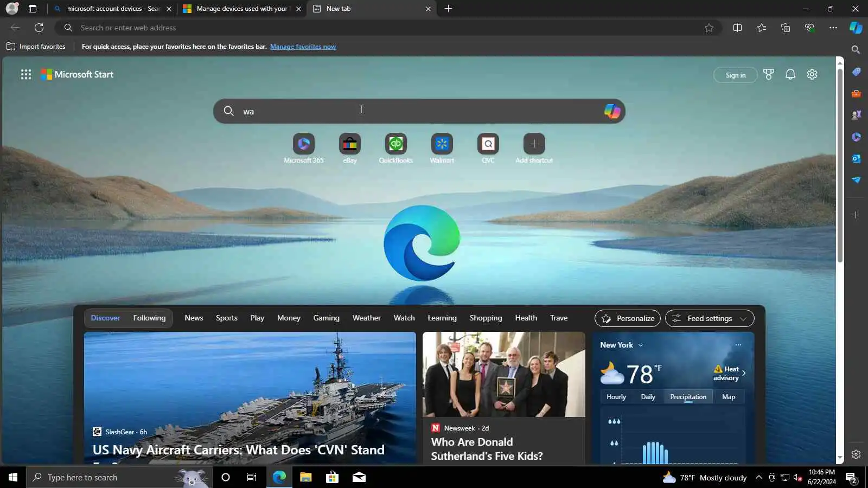Open Microsoft Store from the taskbar
This screenshot has height=488, width=868.
[x=332, y=477]
